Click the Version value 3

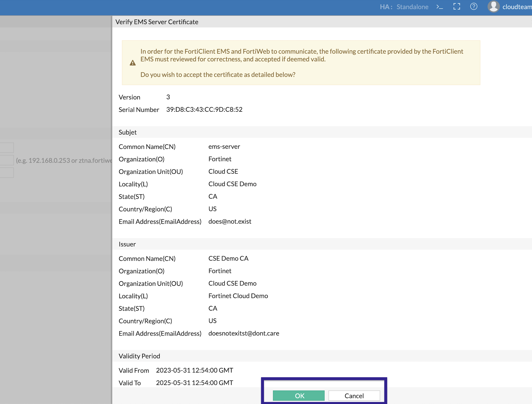[168, 97]
